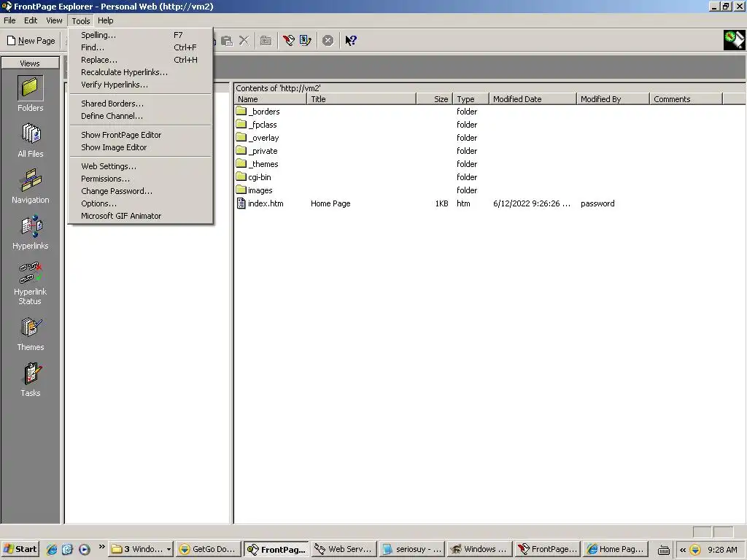Open the Help menu

105,20
